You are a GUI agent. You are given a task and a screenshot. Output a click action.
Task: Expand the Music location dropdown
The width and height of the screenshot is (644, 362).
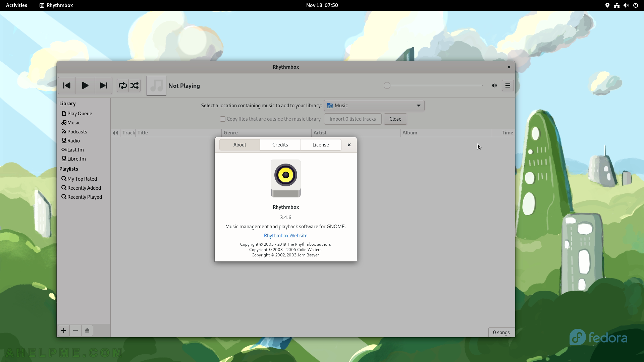(x=374, y=106)
